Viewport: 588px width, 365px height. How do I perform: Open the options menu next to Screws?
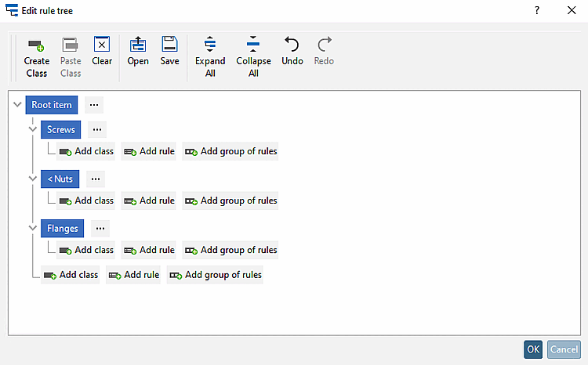97,130
